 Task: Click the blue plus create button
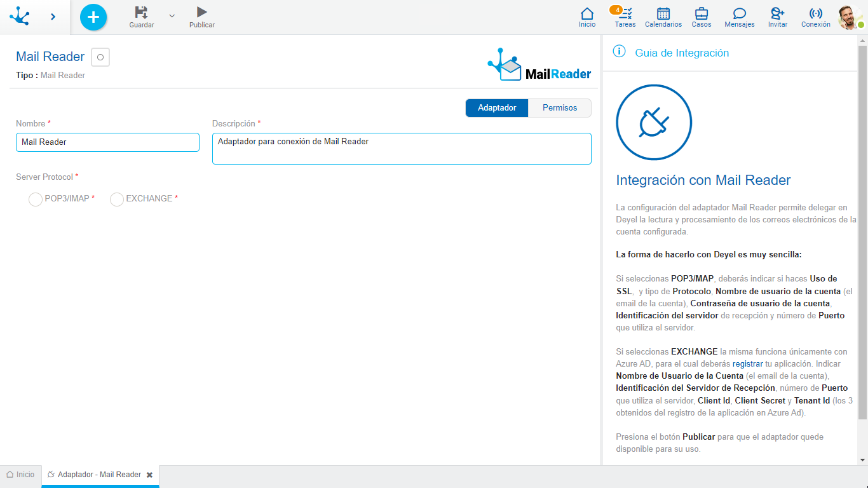coord(93,17)
